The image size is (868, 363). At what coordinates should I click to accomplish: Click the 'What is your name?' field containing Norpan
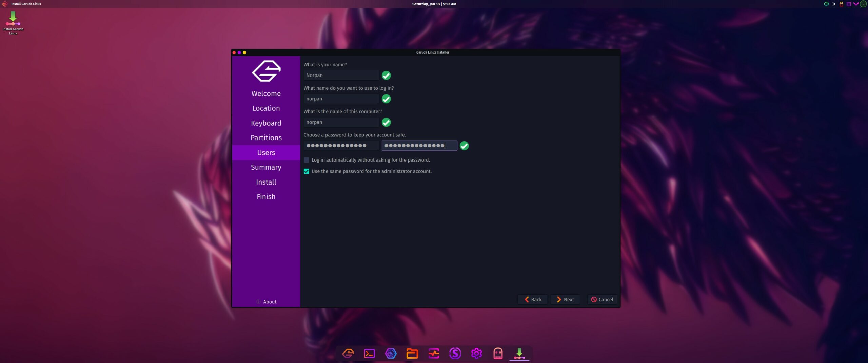341,75
